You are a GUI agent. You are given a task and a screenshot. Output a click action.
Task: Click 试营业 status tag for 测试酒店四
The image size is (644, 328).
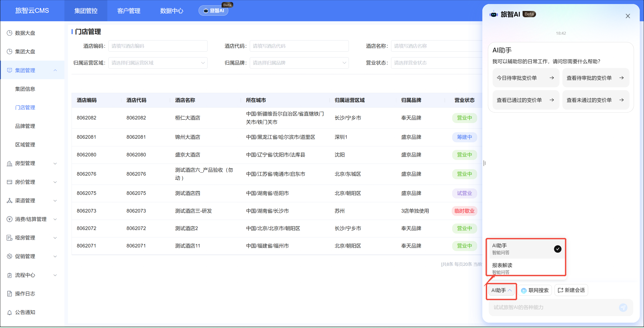[464, 193]
